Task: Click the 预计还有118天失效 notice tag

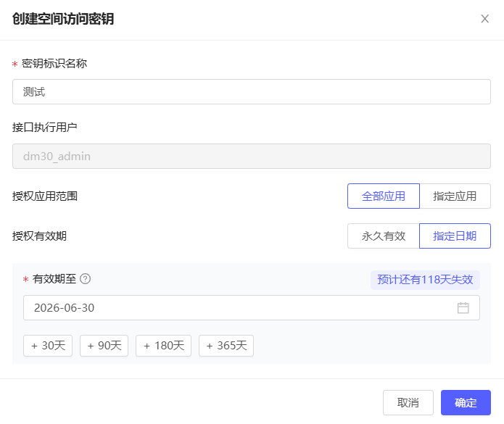Action: click(425, 280)
